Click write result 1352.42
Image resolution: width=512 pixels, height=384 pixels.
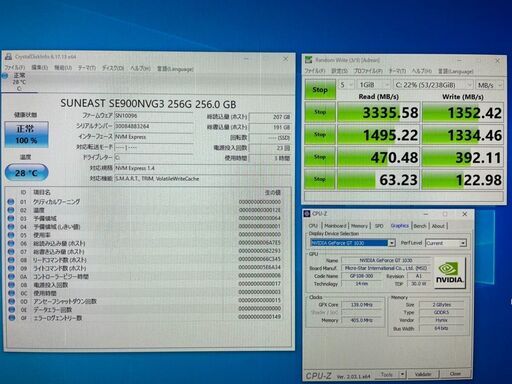462,112
